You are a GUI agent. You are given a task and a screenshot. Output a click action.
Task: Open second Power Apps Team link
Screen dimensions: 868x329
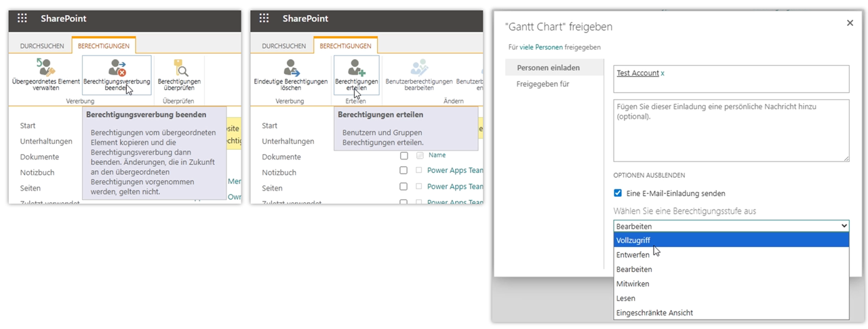click(x=455, y=186)
